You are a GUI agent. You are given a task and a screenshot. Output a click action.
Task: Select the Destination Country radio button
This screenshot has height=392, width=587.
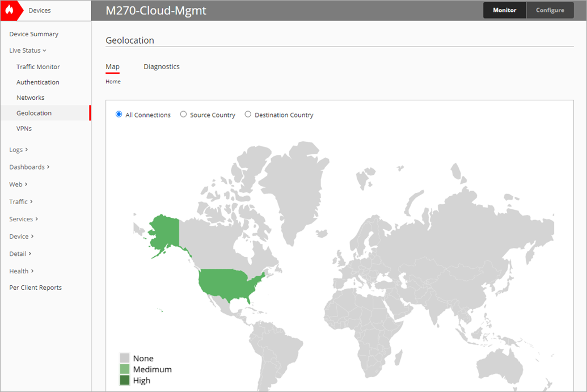click(x=248, y=114)
